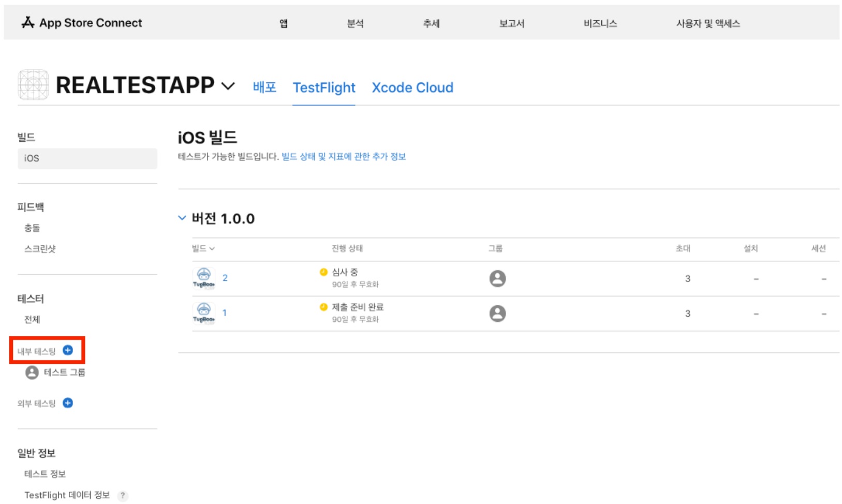Click the yellow status dot next to 심사 중
The image size is (842, 504).
(x=323, y=272)
